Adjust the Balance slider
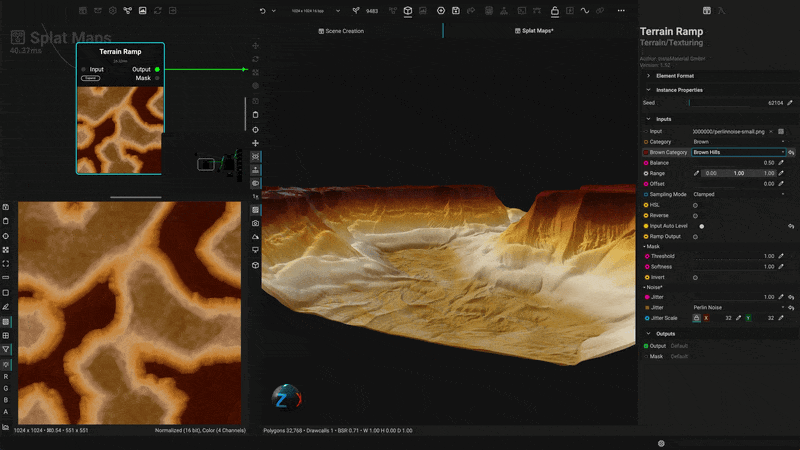Image resolution: width=800 pixels, height=450 pixels. click(734, 163)
